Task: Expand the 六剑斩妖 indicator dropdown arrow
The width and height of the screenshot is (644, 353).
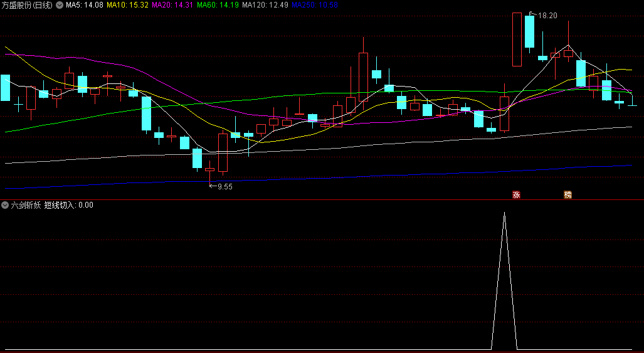Action: pos(5,205)
